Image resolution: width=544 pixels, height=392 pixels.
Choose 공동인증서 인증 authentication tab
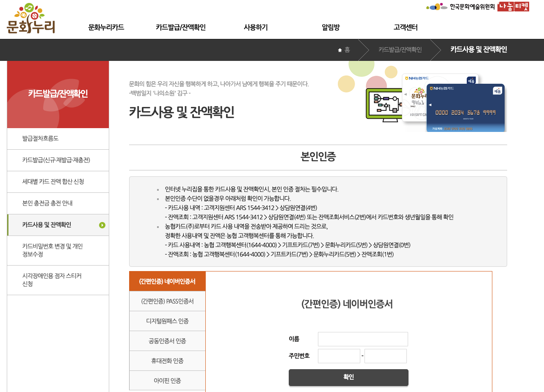pos(167,340)
